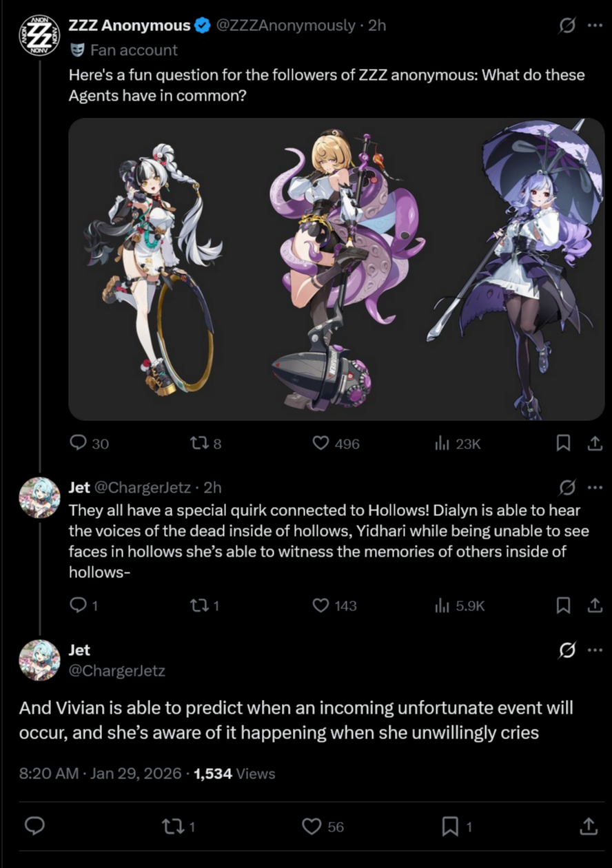The width and height of the screenshot is (612, 868).
Task: Reply to Jet's main post about Vivian
Action: 34,826
